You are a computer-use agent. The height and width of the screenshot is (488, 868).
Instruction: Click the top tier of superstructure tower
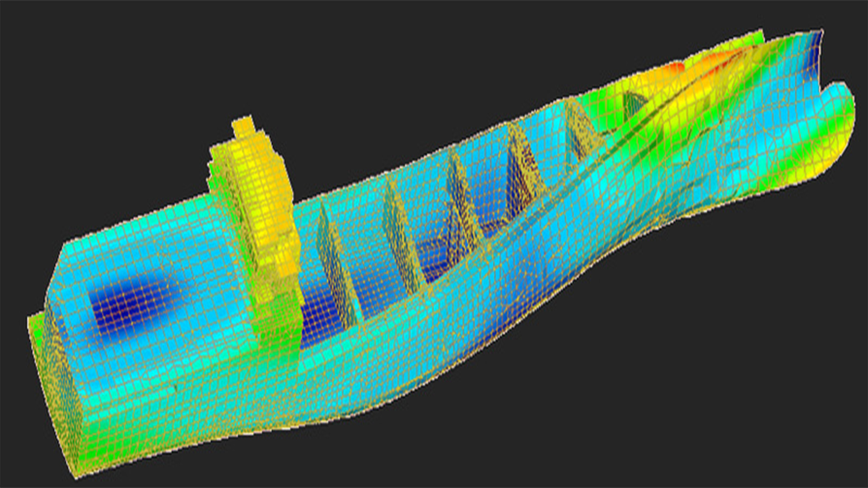pos(244,127)
